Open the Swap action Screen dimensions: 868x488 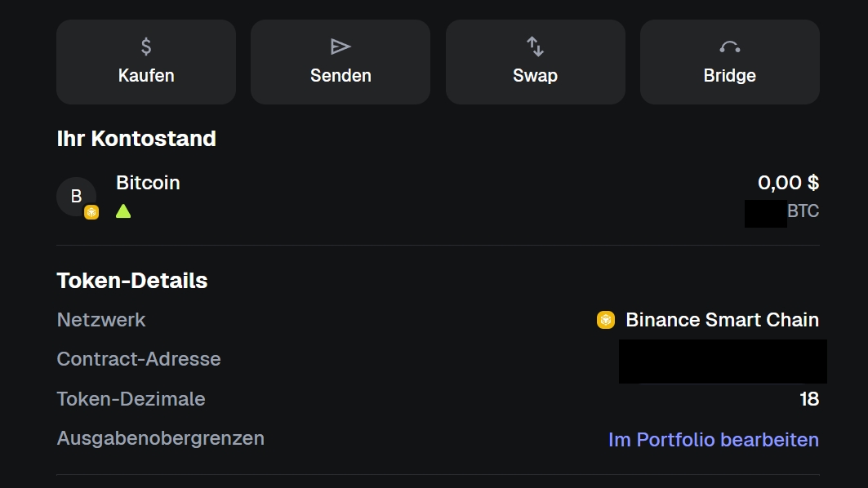pos(535,62)
